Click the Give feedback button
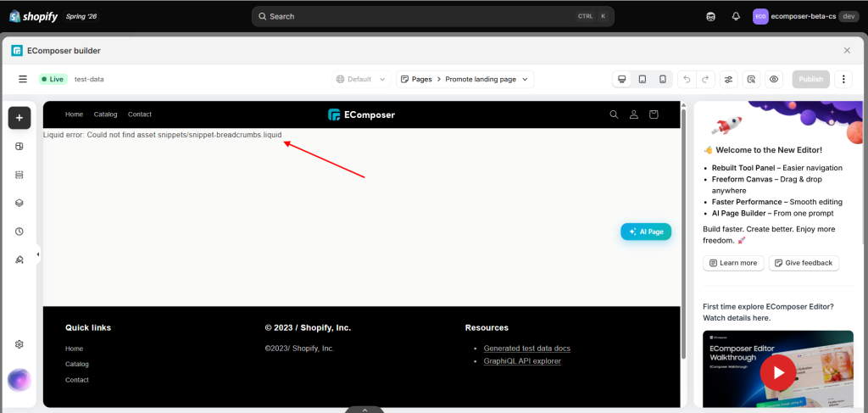 click(x=804, y=263)
